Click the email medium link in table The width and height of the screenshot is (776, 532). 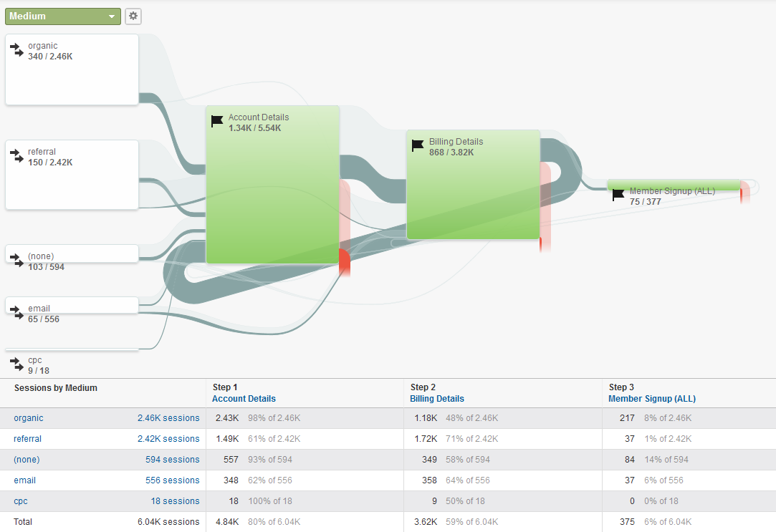[x=25, y=480]
